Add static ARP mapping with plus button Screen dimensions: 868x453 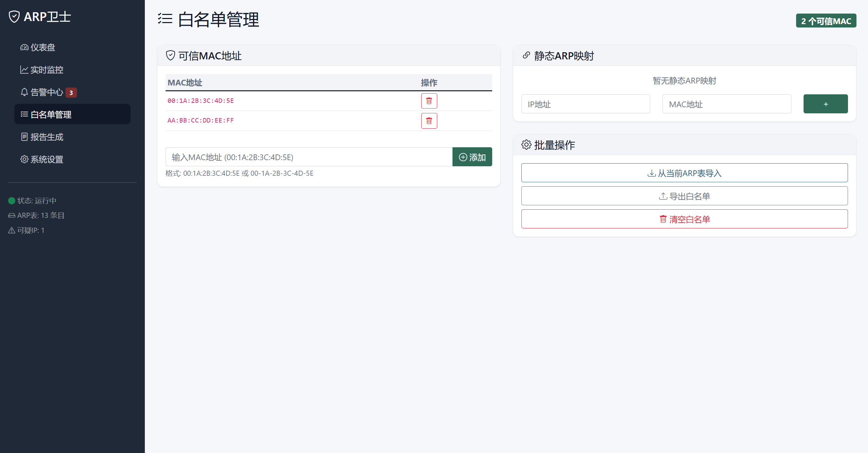tap(825, 104)
